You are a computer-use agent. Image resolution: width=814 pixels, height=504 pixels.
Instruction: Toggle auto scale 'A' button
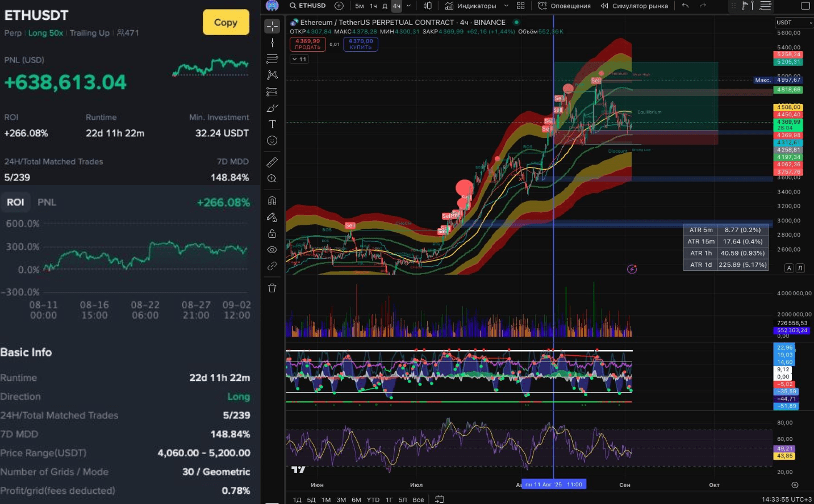point(789,268)
